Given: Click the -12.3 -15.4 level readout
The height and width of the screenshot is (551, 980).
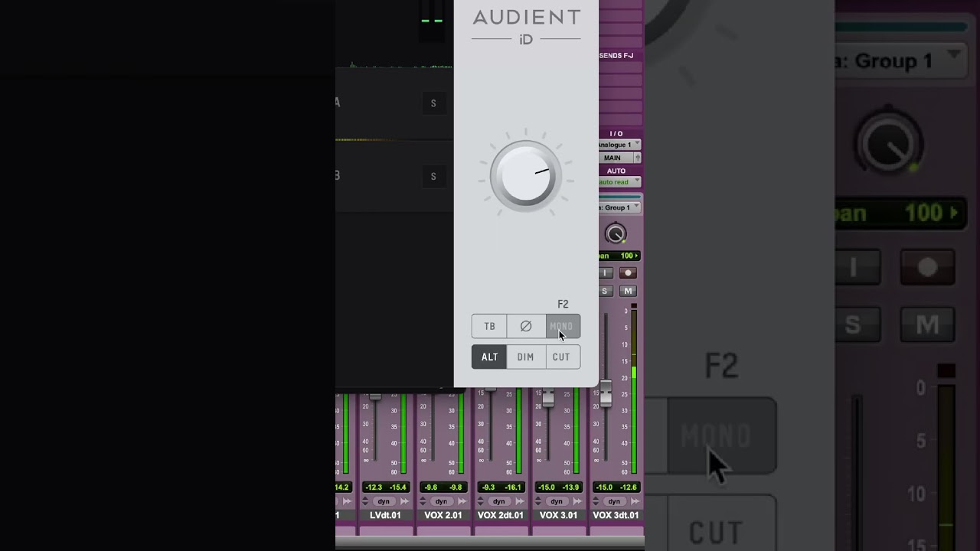Looking at the screenshot, I should pos(385,487).
